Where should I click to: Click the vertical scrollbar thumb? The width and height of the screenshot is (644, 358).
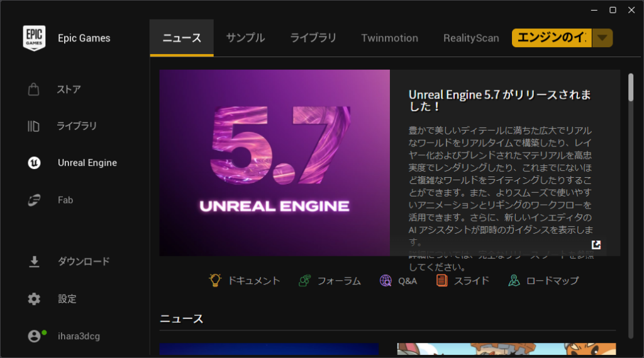coord(631,88)
